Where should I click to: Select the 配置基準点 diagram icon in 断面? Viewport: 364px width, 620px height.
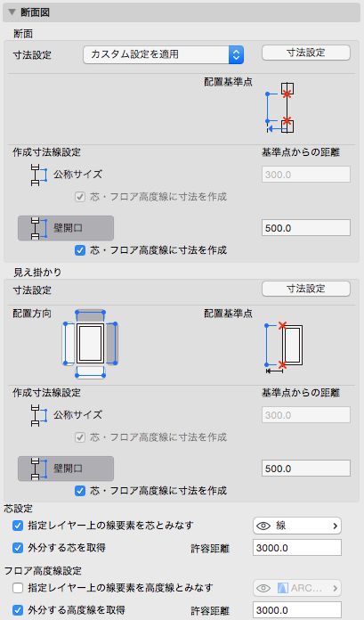pos(280,108)
